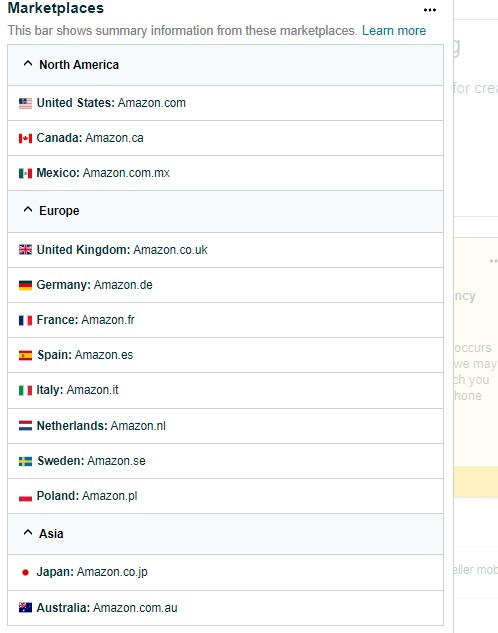Click the United Kingdom flag icon
This screenshot has height=633, width=498.
25,250
